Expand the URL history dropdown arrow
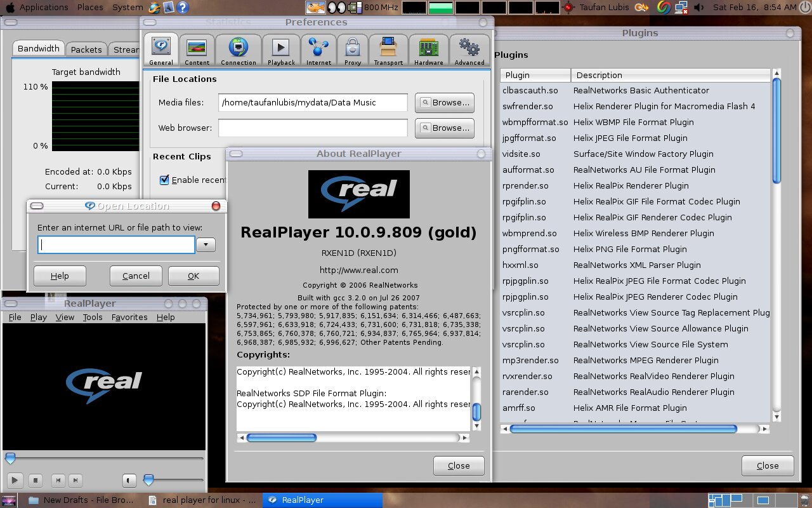 tap(206, 245)
